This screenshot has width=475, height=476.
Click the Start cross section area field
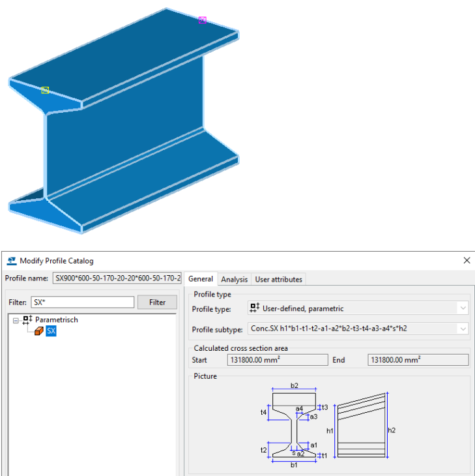click(x=277, y=360)
